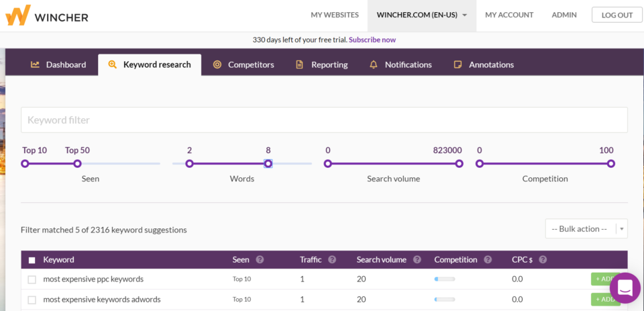Add 'most expensive ppc keywords' with ADD button
This screenshot has width=644, height=311.
pos(605,279)
